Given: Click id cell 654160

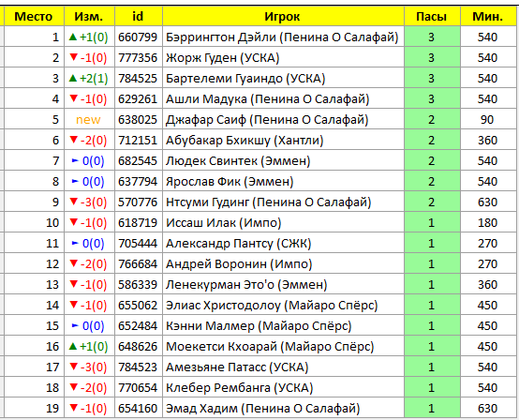Looking at the screenshot, I should click(x=138, y=408).
